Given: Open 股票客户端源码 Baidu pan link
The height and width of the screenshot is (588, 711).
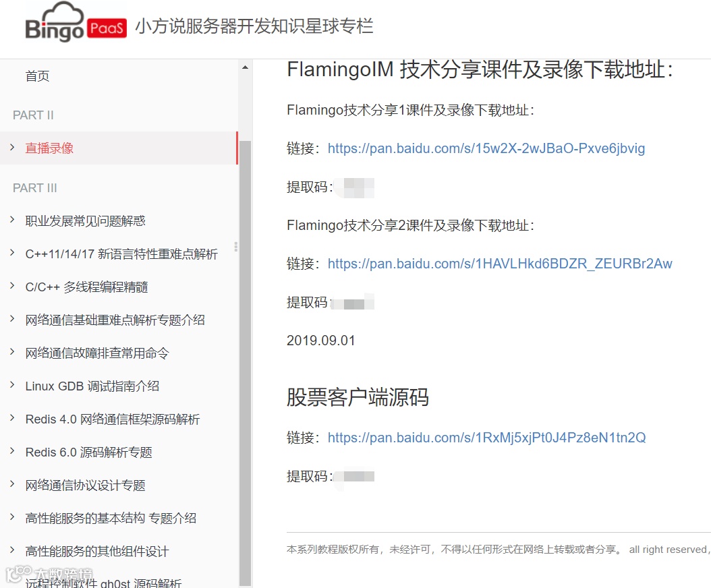Looking at the screenshot, I should [x=486, y=438].
